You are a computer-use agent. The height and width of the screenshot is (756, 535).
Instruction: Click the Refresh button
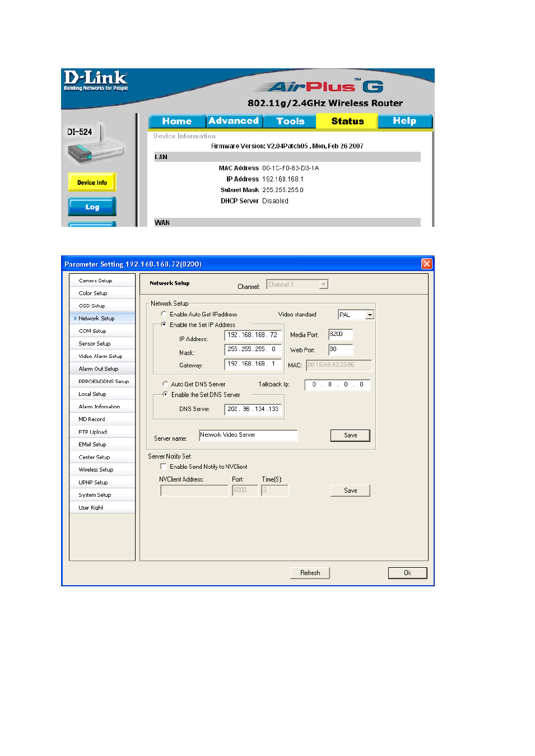(310, 573)
